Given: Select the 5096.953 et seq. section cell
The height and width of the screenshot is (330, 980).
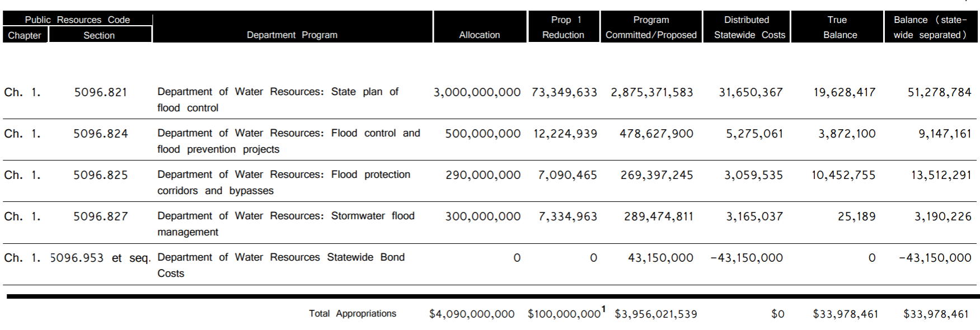Looking at the screenshot, I should tap(100, 258).
